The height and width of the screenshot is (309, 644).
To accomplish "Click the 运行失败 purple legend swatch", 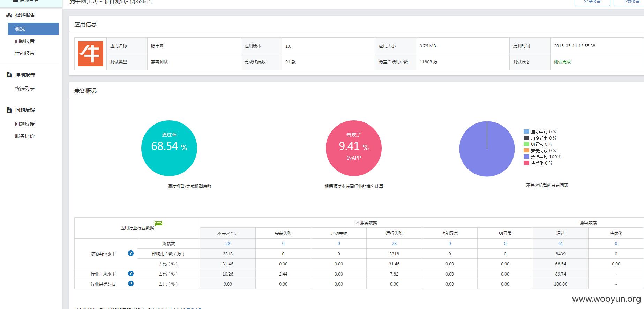I will [526, 157].
